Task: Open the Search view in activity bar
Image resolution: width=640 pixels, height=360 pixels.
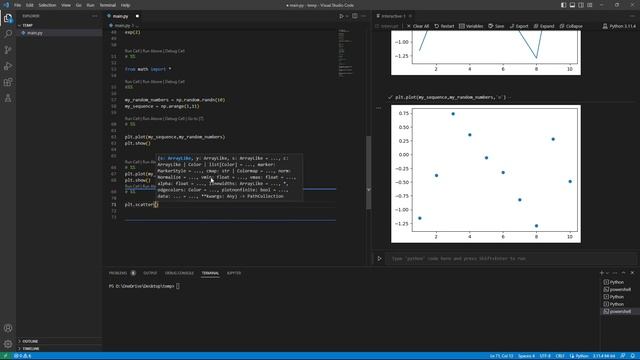Action: pos(8,34)
